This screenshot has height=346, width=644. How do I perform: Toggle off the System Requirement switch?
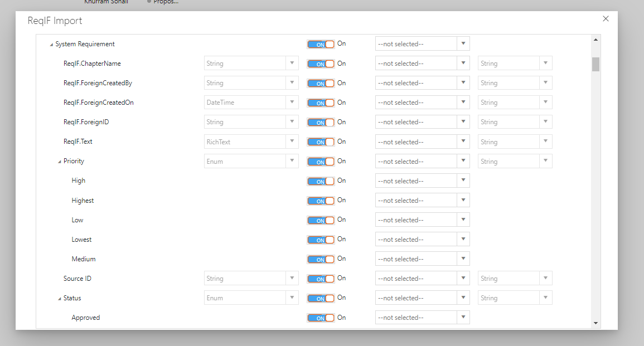(321, 44)
